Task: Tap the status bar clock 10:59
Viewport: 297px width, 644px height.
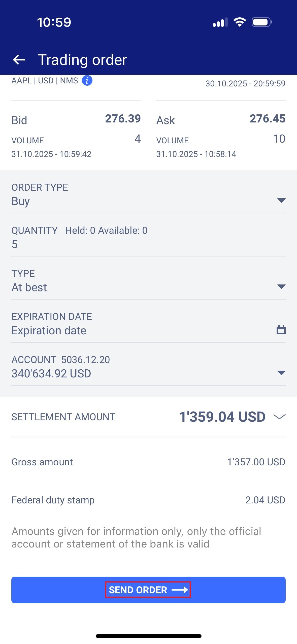Action: [54, 22]
